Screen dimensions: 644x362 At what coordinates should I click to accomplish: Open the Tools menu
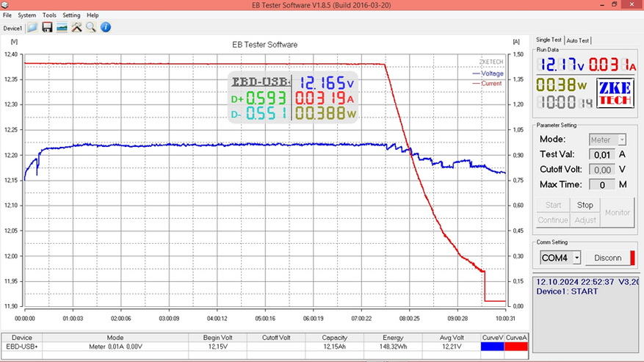tap(49, 15)
